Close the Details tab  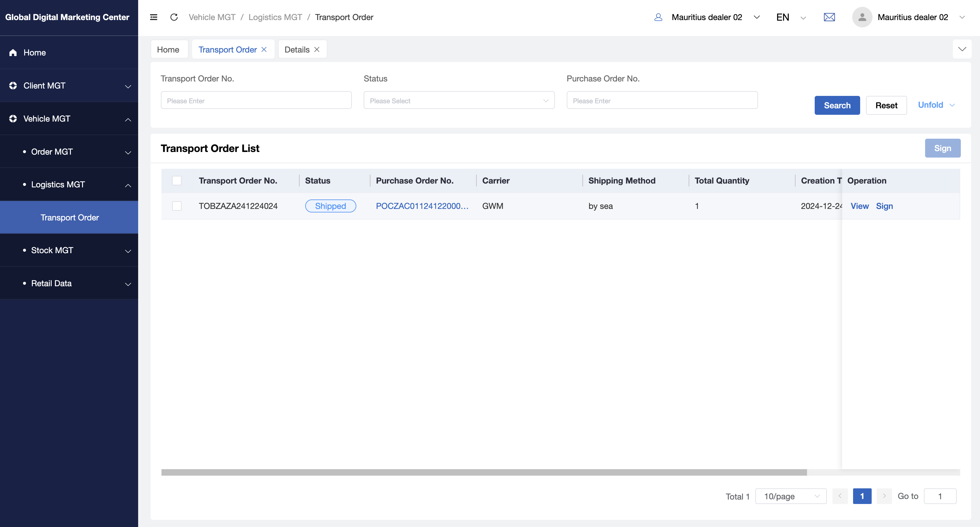316,50
